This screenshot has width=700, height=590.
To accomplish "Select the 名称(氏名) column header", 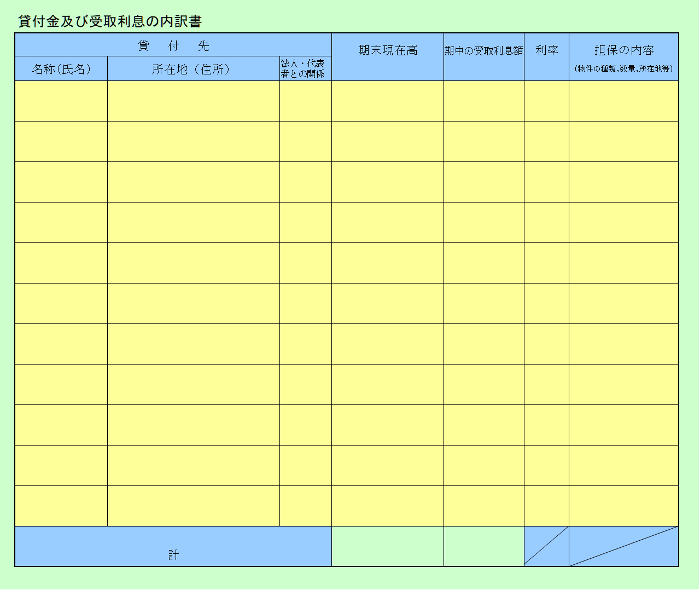I will tap(61, 69).
